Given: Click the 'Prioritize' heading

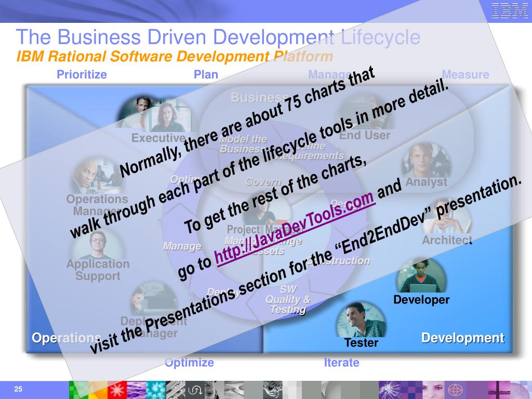Looking at the screenshot, I should [x=82, y=74].
